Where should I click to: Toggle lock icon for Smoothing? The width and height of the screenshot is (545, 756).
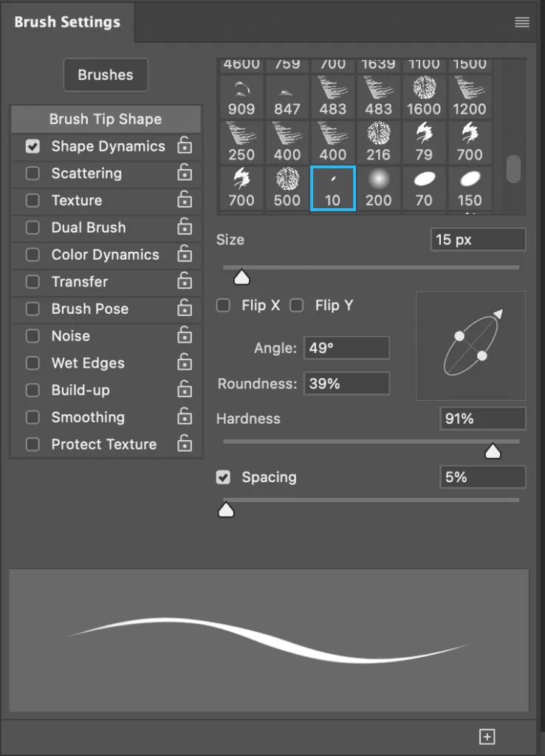coord(185,416)
